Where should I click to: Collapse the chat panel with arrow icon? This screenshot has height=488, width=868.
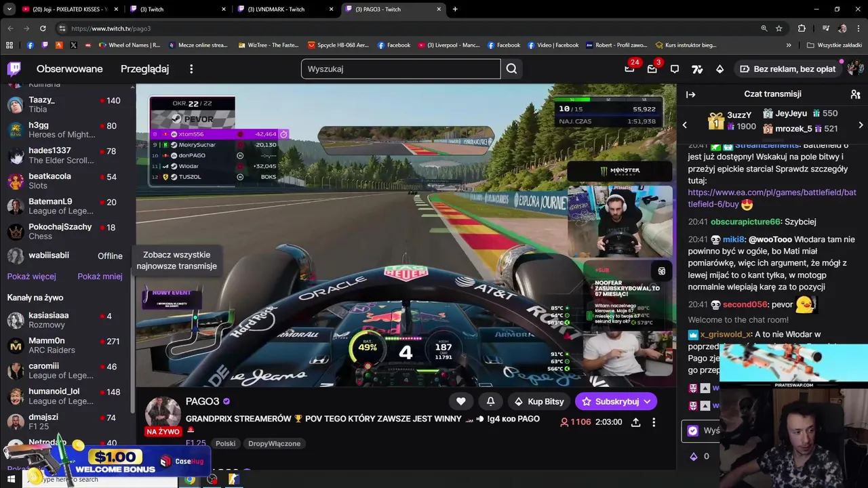coord(690,94)
